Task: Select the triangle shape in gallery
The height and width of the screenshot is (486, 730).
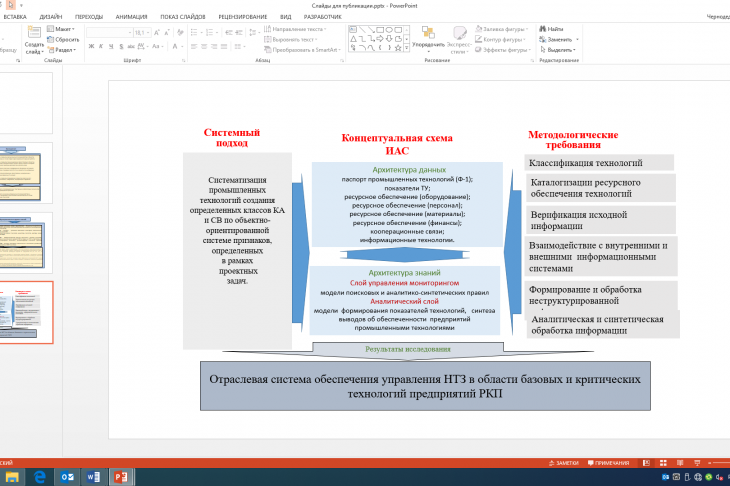Action: pyautogui.click(x=353, y=39)
